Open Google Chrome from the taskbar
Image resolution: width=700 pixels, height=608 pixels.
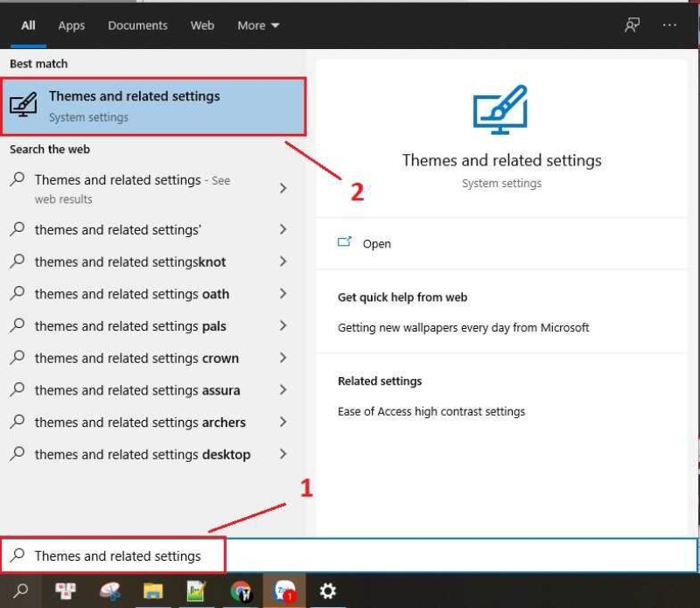(x=240, y=591)
